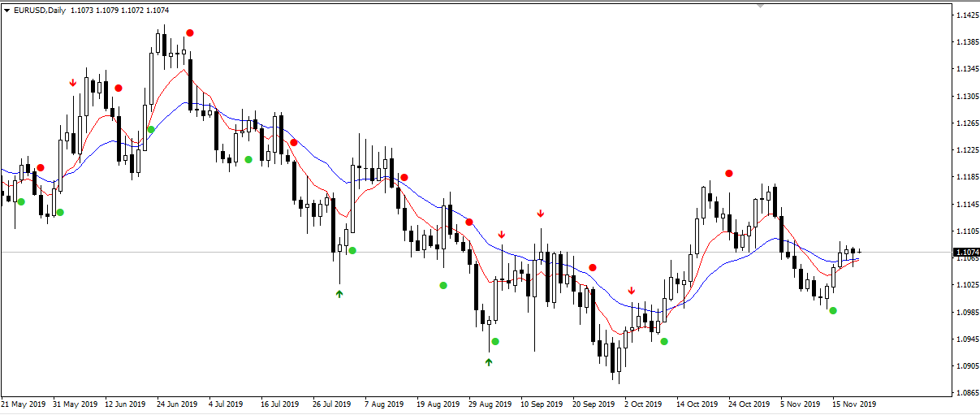The width and height of the screenshot is (980, 415).
Task: Click the green dot on the blue line in mid-June
Action: pyautogui.click(x=151, y=129)
